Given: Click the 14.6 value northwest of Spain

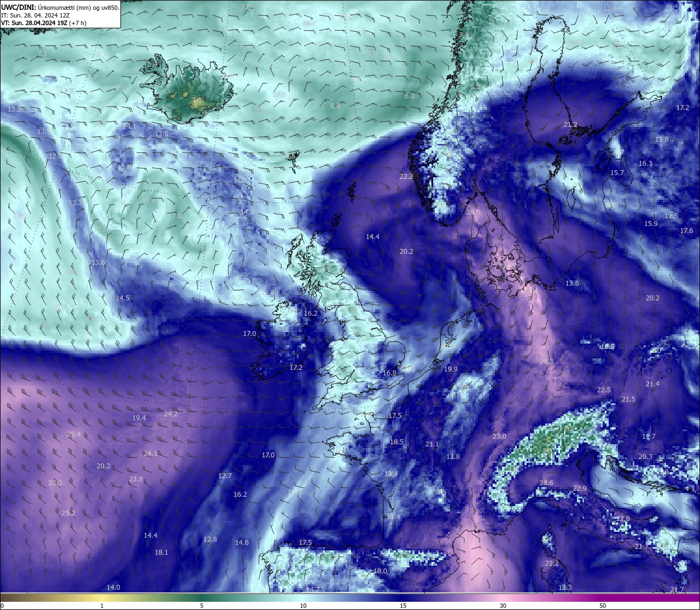Looking at the screenshot, I should (x=242, y=543).
